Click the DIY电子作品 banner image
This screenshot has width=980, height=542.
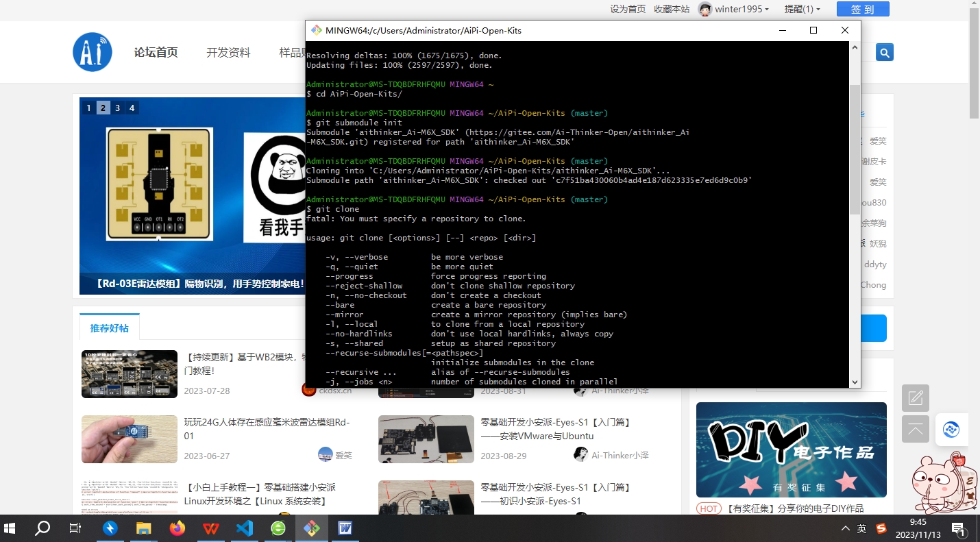(792, 449)
